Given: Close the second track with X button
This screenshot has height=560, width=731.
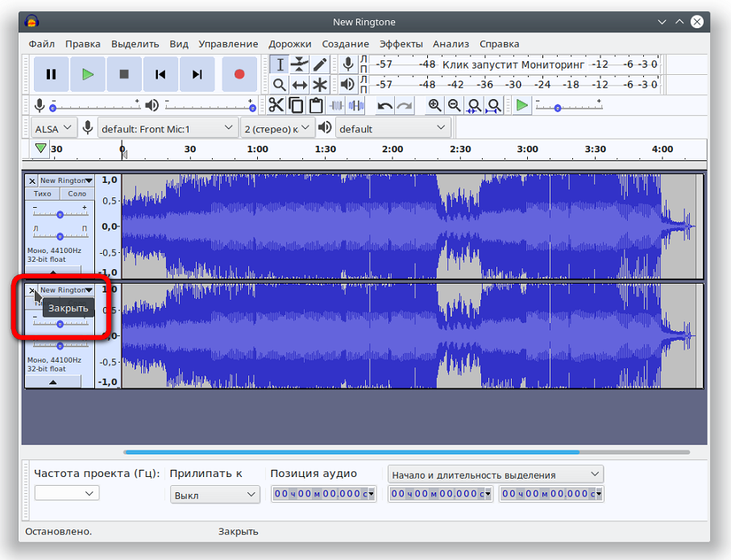Looking at the screenshot, I should click(x=32, y=290).
